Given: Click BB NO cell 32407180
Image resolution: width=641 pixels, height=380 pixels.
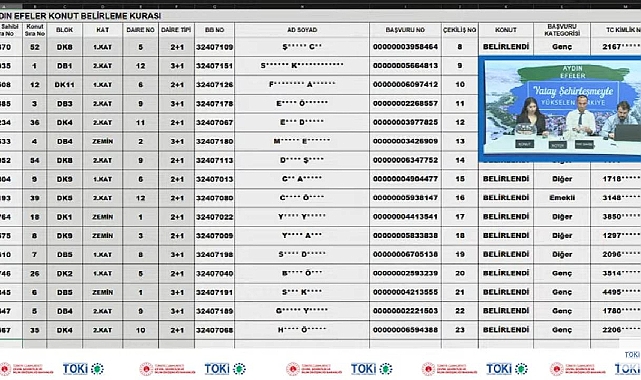Looking at the screenshot, I should point(215,141).
